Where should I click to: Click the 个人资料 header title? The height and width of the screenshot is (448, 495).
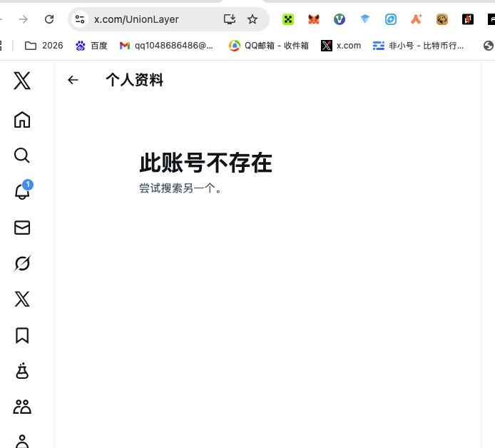click(135, 80)
